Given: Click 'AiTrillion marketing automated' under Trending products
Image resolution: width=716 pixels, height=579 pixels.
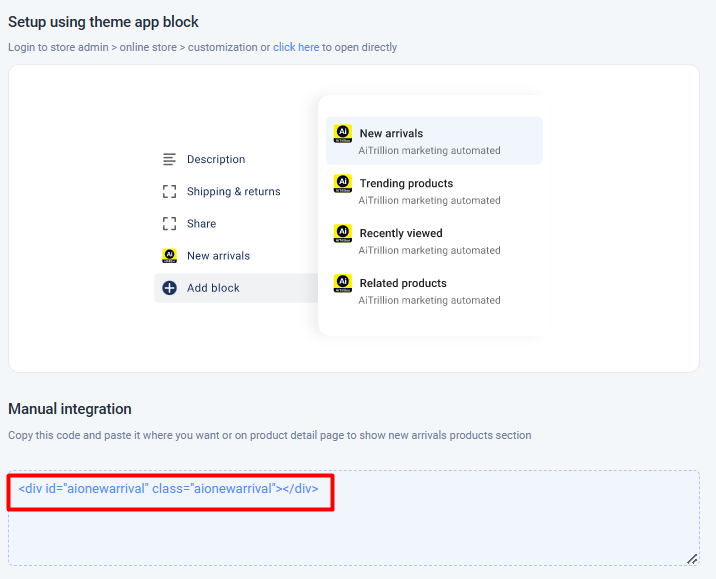Looking at the screenshot, I should tap(429, 200).
